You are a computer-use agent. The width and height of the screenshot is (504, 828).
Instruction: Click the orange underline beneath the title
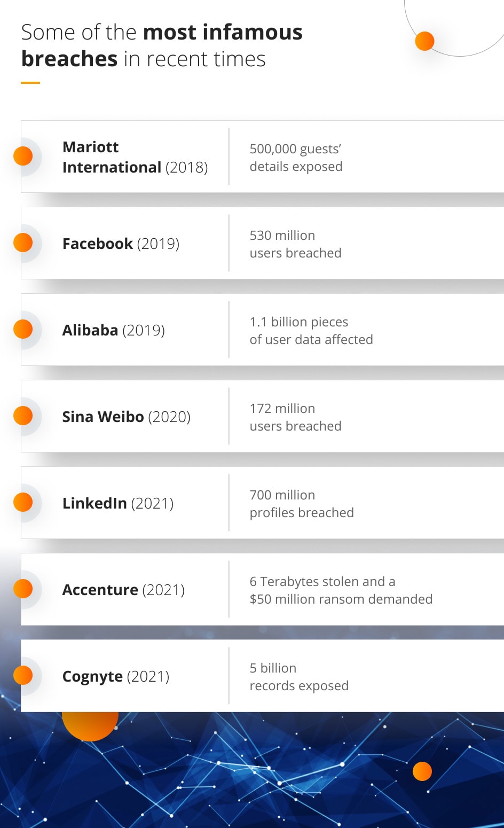pos(30,83)
